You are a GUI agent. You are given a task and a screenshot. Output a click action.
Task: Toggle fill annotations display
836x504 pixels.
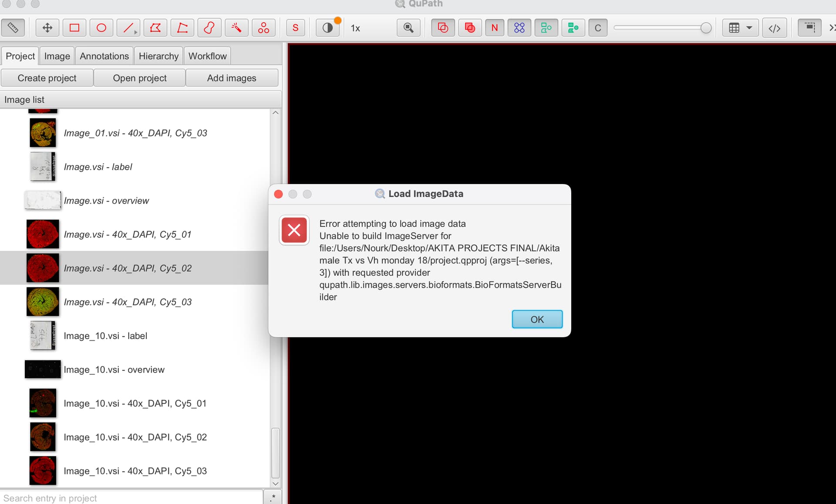(x=470, y=27)
